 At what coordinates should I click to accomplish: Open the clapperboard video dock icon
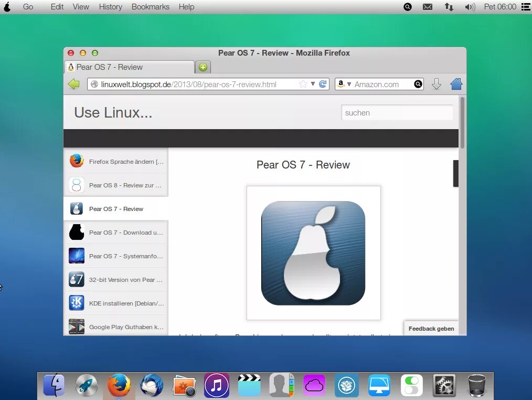[249, 385]
